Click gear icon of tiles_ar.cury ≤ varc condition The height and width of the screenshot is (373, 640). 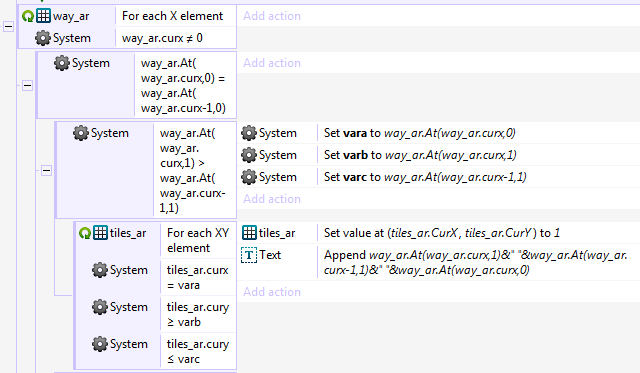(x=100, y=344)
